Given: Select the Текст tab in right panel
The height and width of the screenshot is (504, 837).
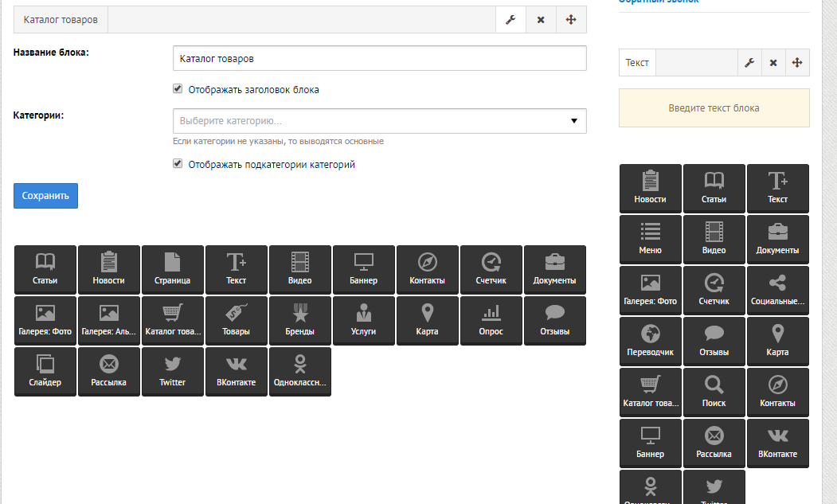Looking at the screenshot, I should [637, 62].
